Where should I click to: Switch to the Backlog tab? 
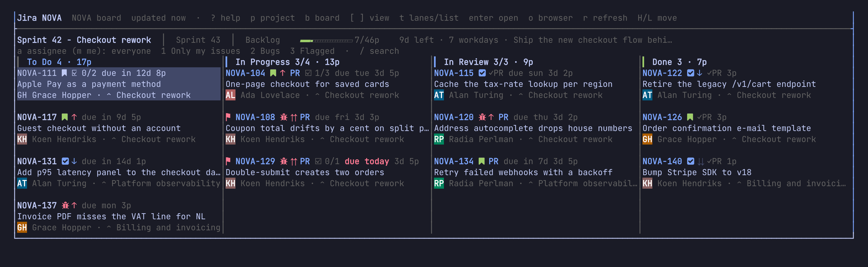tap(262, 40)
